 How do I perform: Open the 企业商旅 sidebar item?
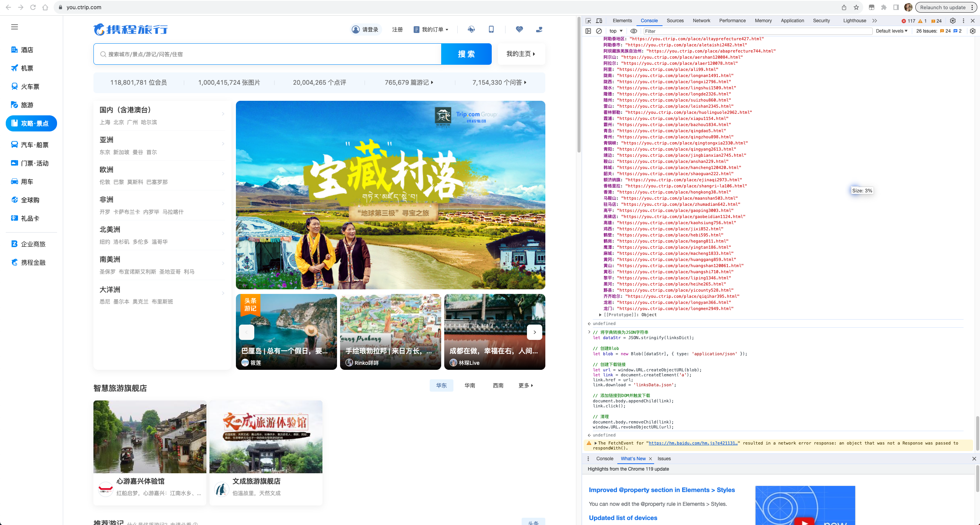point(28,244)
